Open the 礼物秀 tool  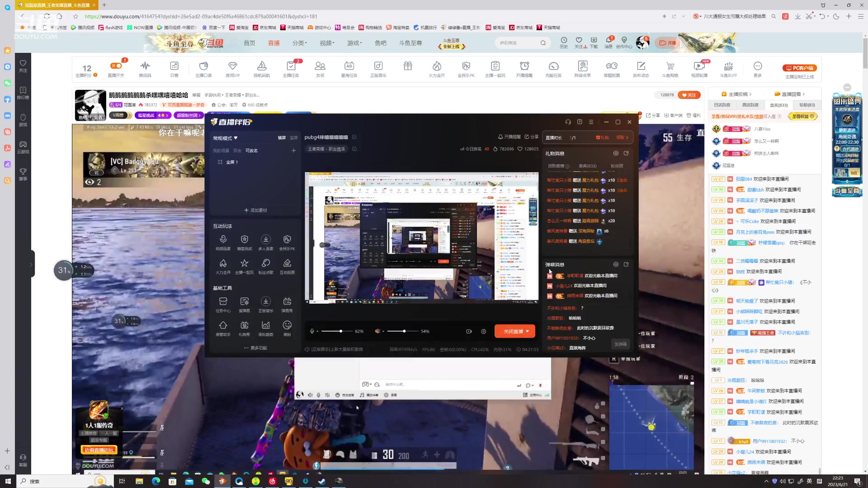tap(244, 328)
